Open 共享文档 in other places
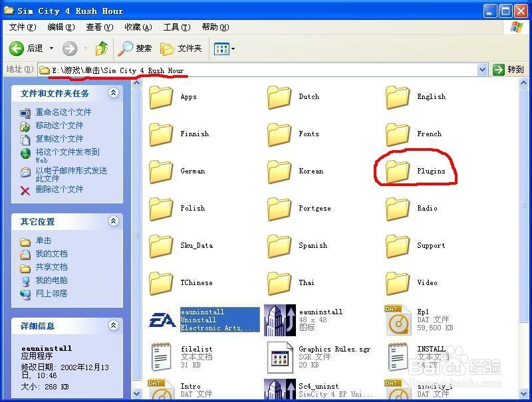Screen dimensions: 532x402 point(52,267)
